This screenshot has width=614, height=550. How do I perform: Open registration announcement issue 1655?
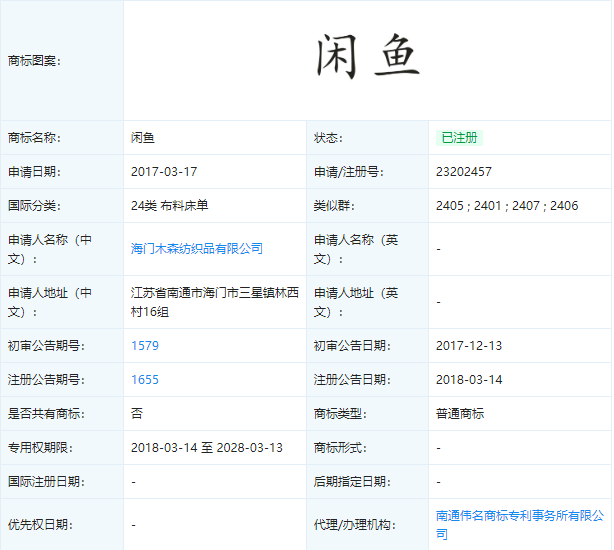point(145,380)
